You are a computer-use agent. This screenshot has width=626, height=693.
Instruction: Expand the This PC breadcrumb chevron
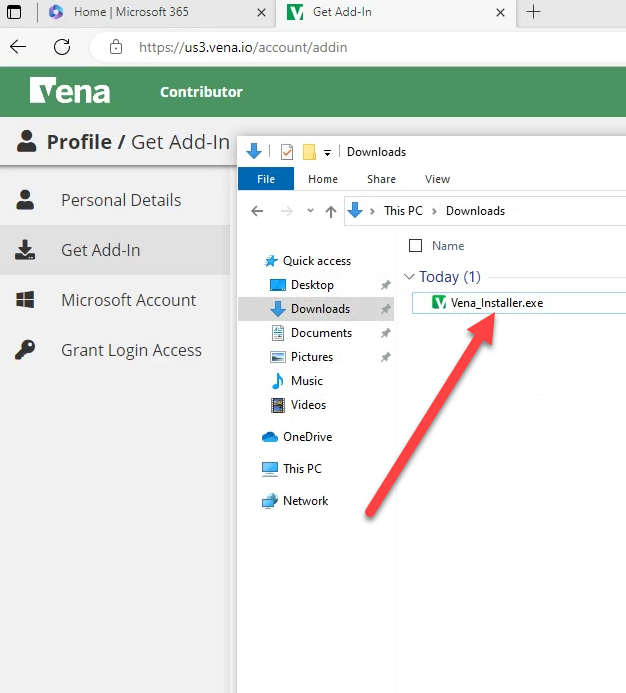[434, 211]
